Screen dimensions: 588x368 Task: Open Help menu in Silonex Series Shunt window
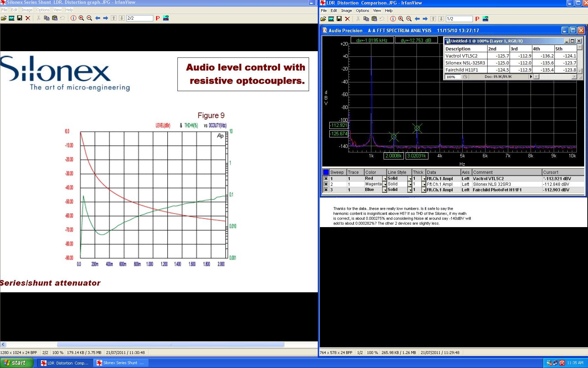pyautogui.click(x=69, y=10)
